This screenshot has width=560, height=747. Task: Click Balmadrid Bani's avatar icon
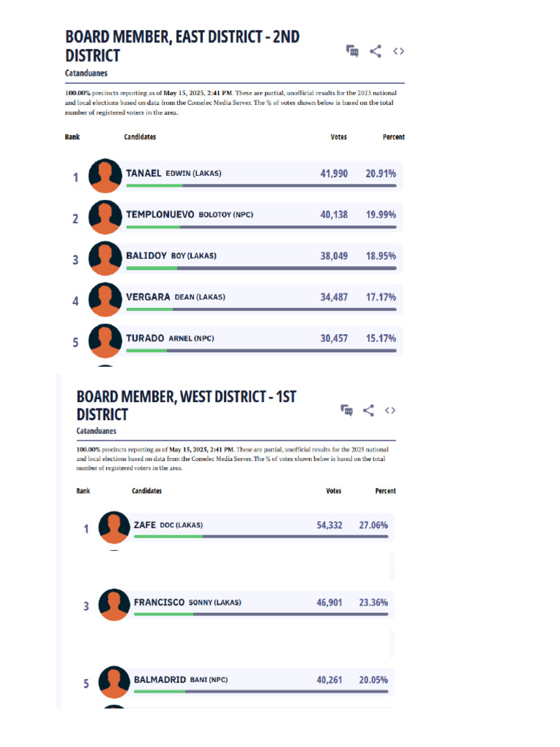click(114, 682)
